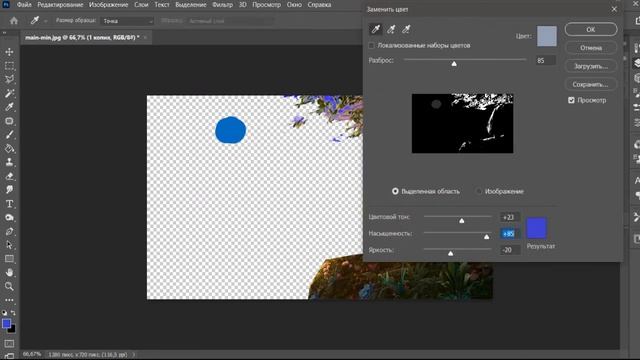Open the Просмотр menu

266,5
